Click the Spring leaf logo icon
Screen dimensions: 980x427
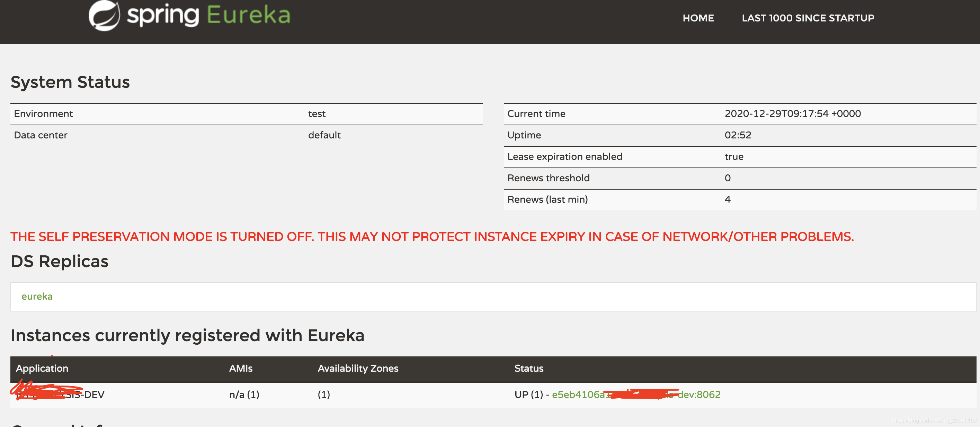104,15
